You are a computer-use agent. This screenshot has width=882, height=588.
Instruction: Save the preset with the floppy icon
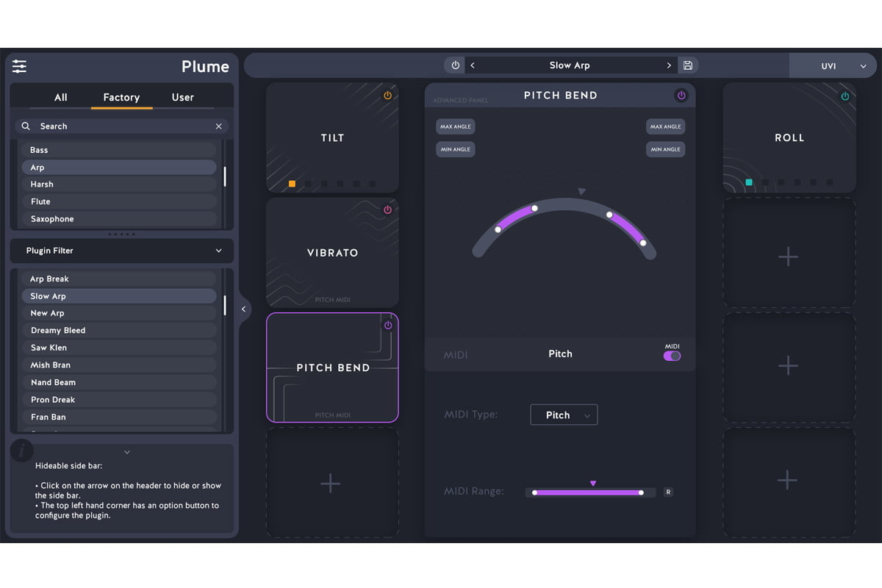688,65
